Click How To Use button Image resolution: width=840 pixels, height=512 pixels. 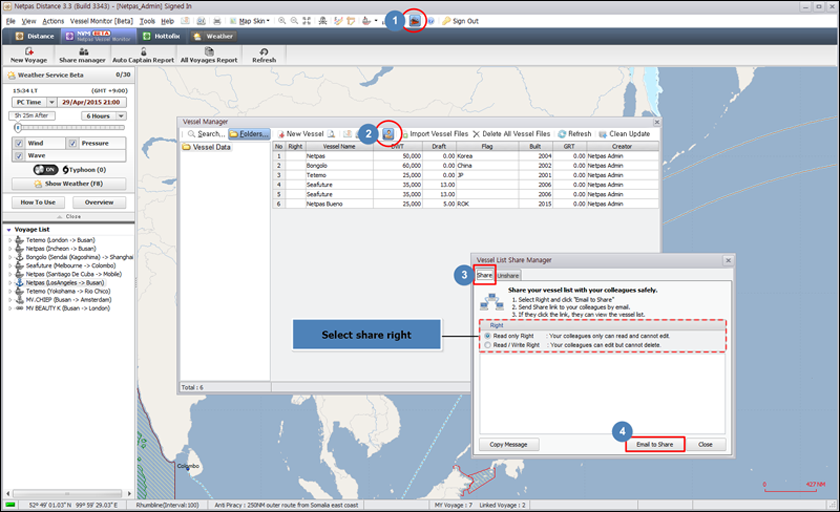pos(38,202)
